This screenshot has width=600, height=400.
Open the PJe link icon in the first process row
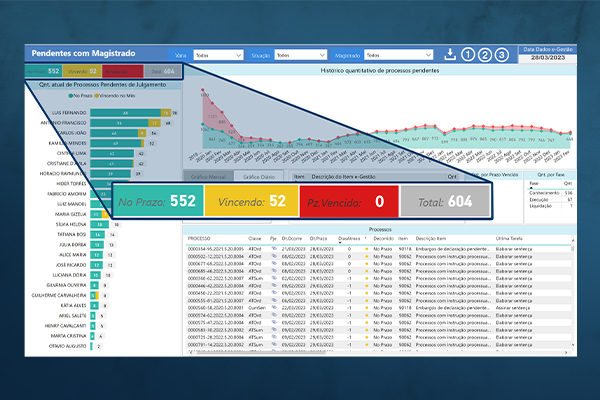point(273,248)
